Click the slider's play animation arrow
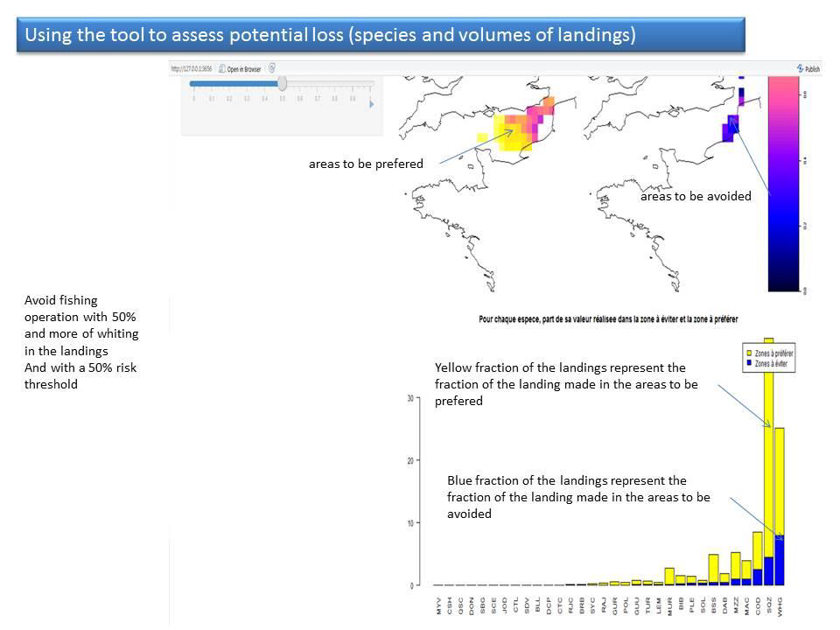 (372, 104)
